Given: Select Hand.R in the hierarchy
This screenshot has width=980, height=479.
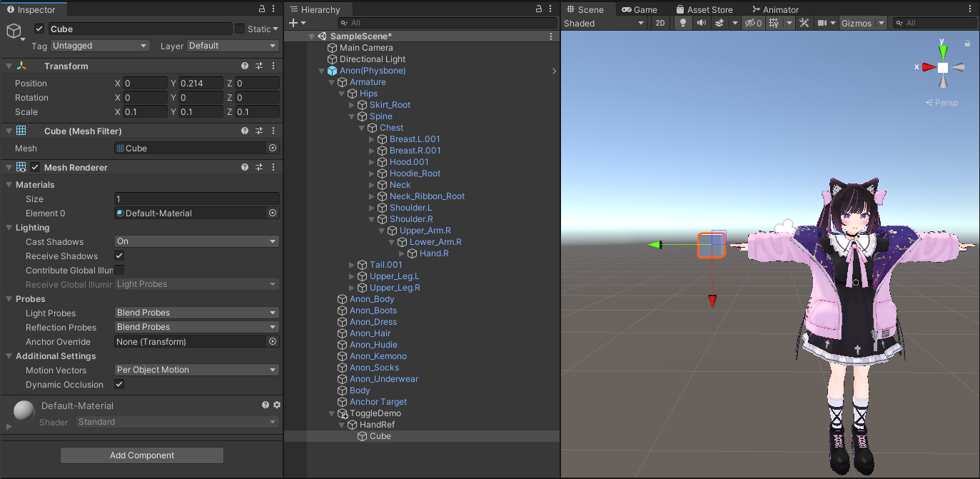Looking at the screenshot, I should click(x=434, y=253).
